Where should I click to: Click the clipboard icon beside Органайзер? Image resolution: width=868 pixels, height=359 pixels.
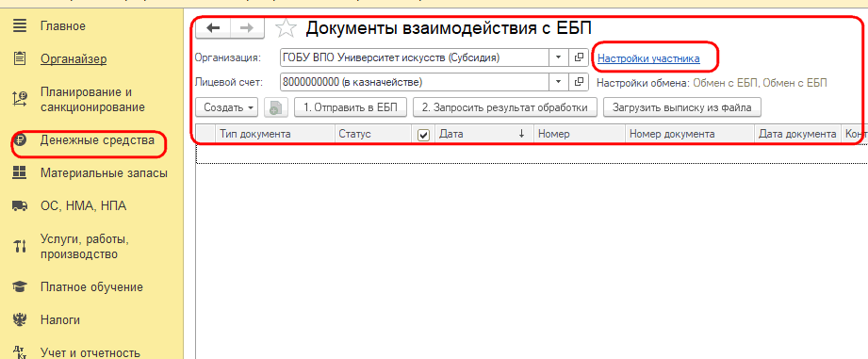coord(20,58)
